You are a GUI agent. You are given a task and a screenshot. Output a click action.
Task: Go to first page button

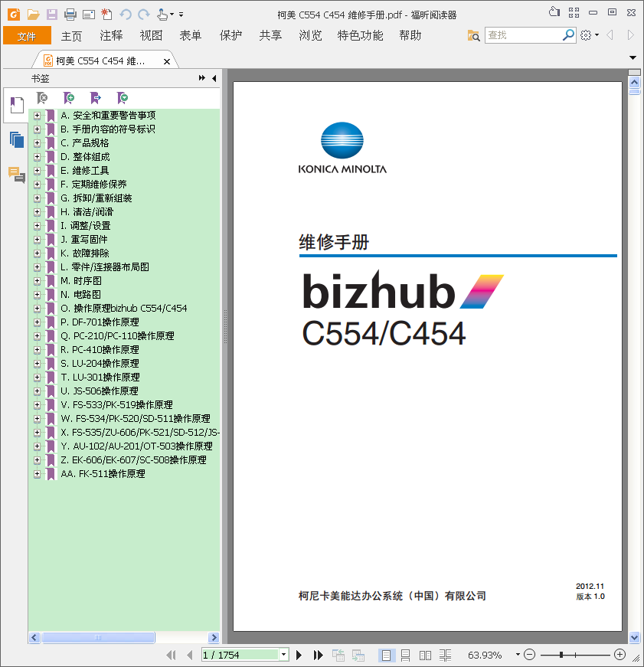[171, 655]
